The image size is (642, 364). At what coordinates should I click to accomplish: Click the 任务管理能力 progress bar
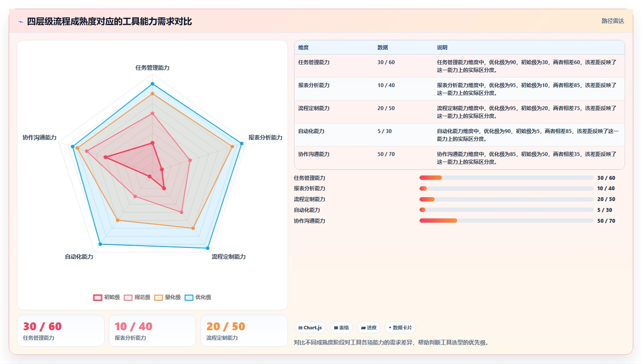(506, 178)
